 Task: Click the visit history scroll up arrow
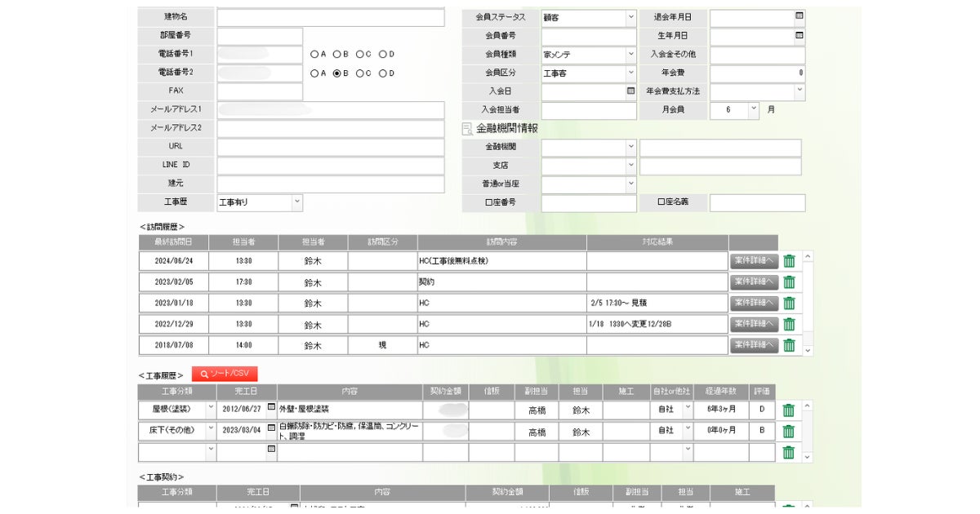click(x=808, y=256)
